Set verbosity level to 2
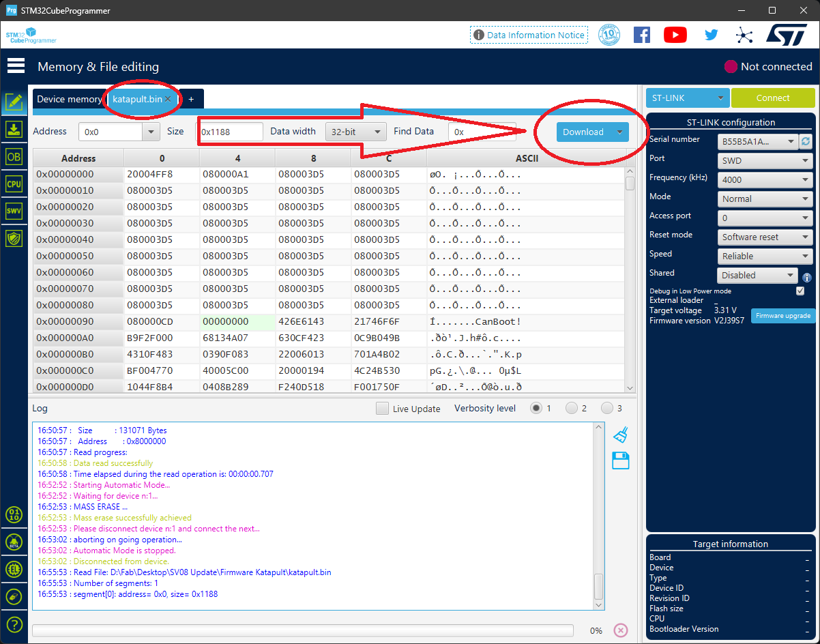This screenshot has width=820, height=644. pos(572,408)
